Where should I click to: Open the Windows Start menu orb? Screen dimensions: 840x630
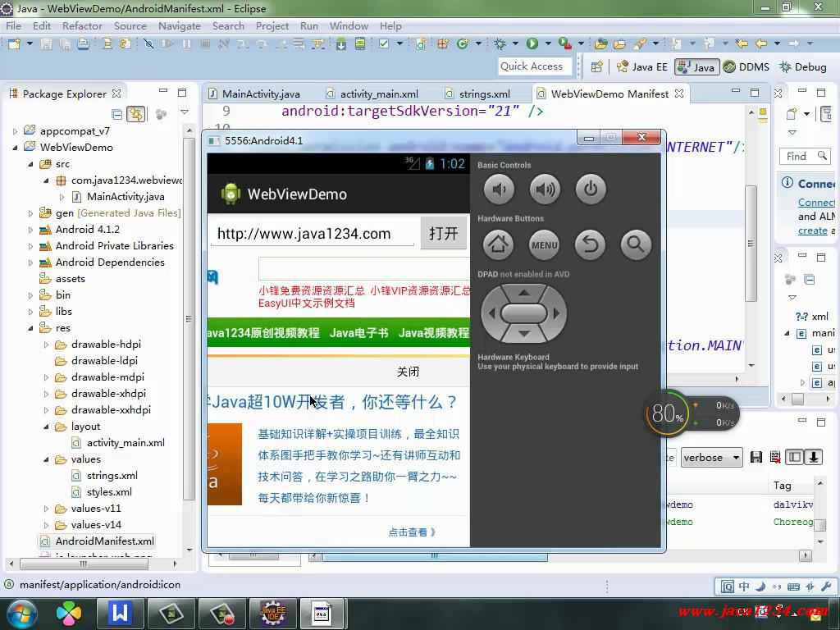[22, 614]
